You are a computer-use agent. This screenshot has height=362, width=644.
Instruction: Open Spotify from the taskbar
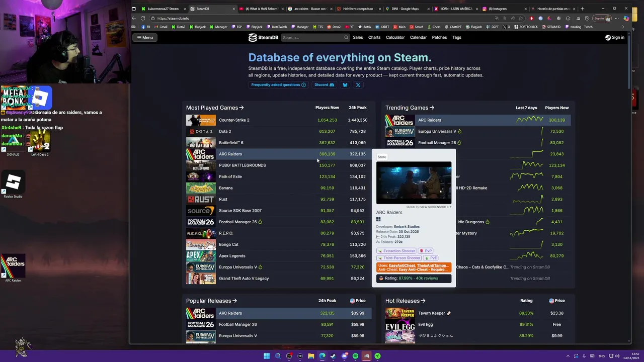(x=355, y=356)
